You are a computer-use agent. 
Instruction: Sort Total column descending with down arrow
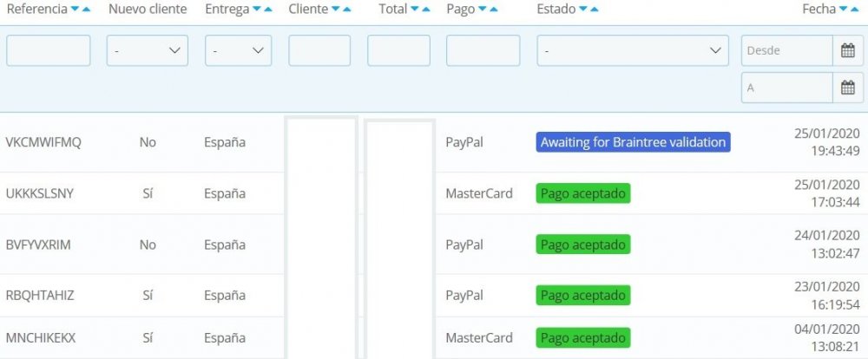(415, 10)
